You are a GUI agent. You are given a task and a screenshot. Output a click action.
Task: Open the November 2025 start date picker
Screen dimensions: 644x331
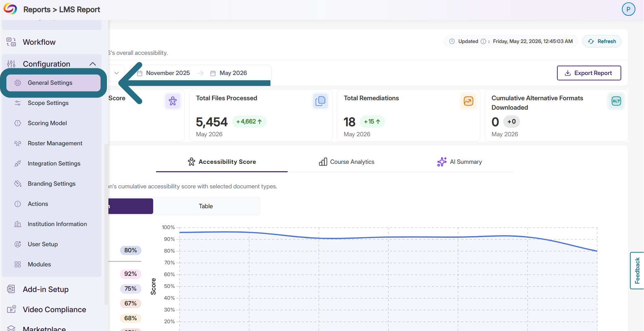[x=164, y=73]
